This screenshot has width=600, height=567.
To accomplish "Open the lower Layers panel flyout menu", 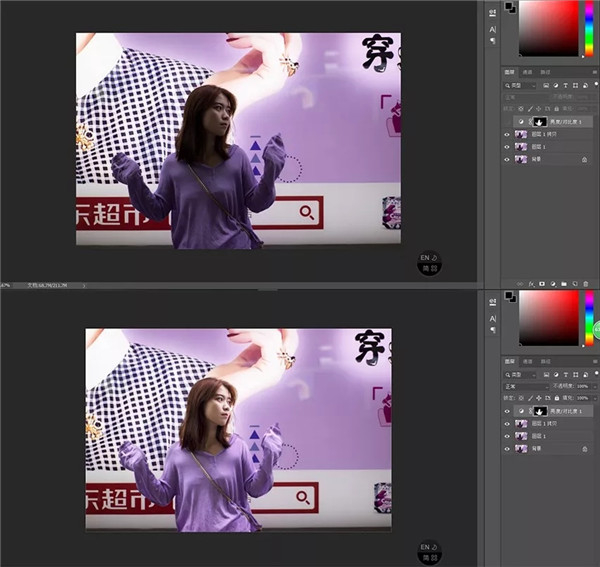I will click(593, 360).
